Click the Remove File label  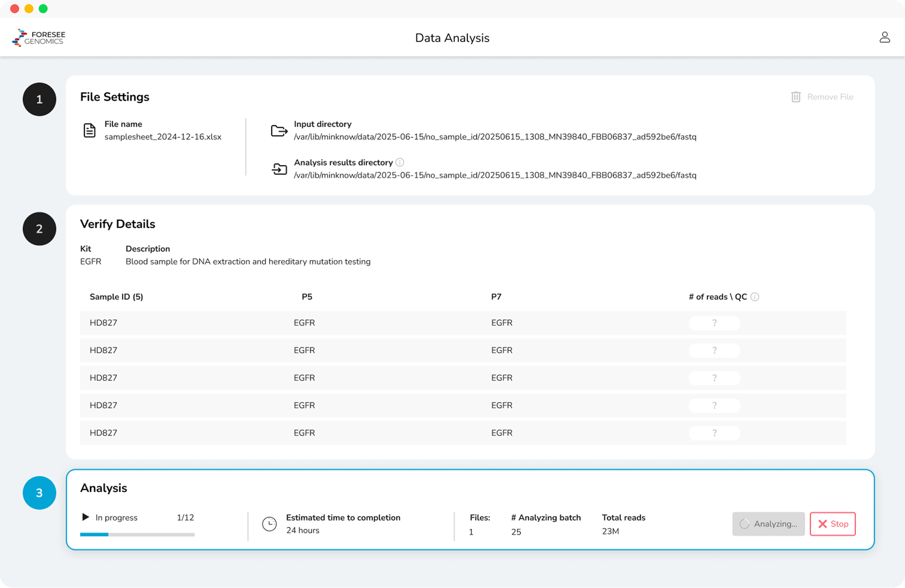(830, 97)
